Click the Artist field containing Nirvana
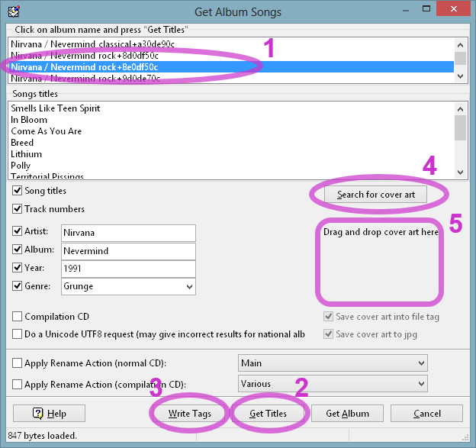 coord(128,233)
